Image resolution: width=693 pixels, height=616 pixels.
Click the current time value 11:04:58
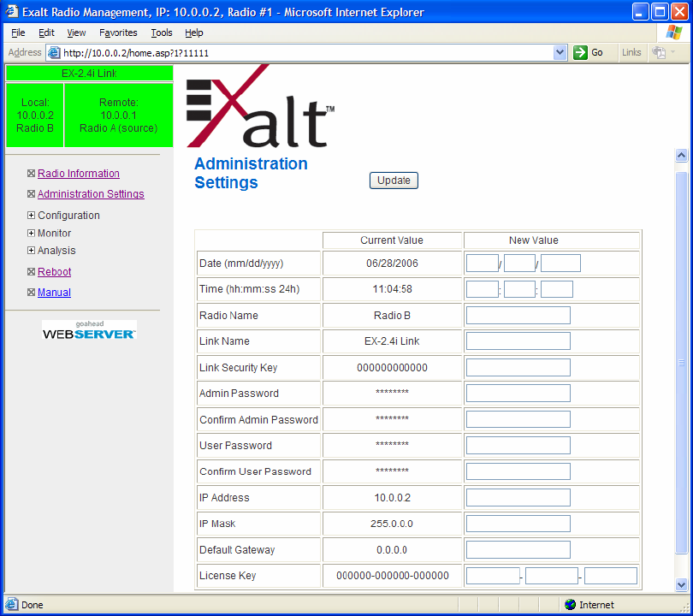point(392,289)
